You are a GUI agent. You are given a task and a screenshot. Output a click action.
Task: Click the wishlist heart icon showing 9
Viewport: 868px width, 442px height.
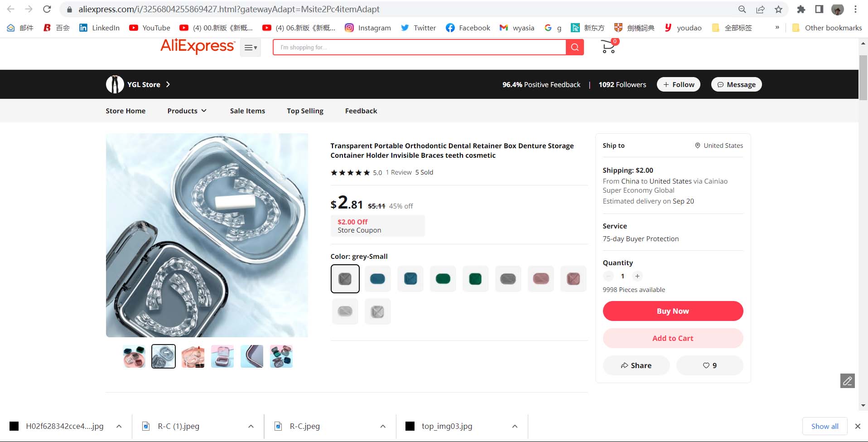click(x=709, y=365)
